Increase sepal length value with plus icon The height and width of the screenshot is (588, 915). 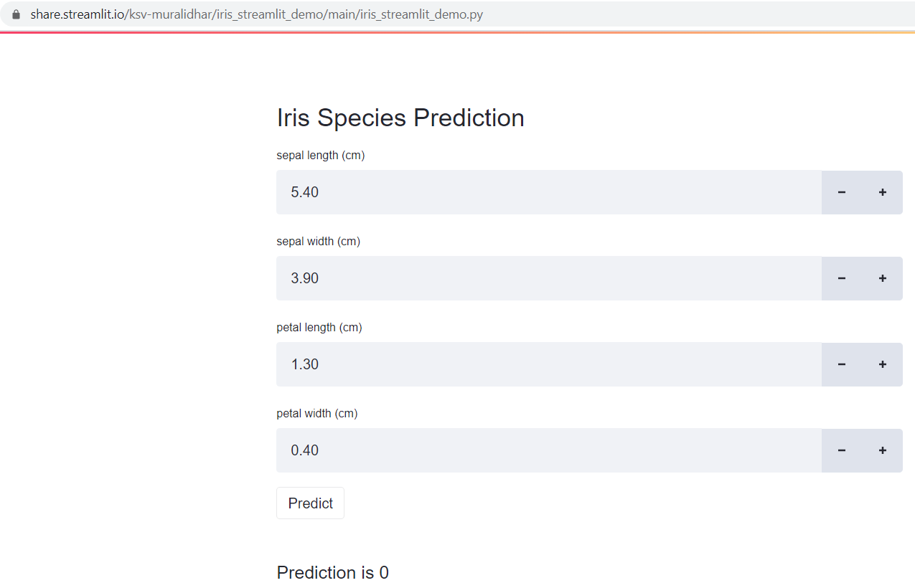coord(883,192)
